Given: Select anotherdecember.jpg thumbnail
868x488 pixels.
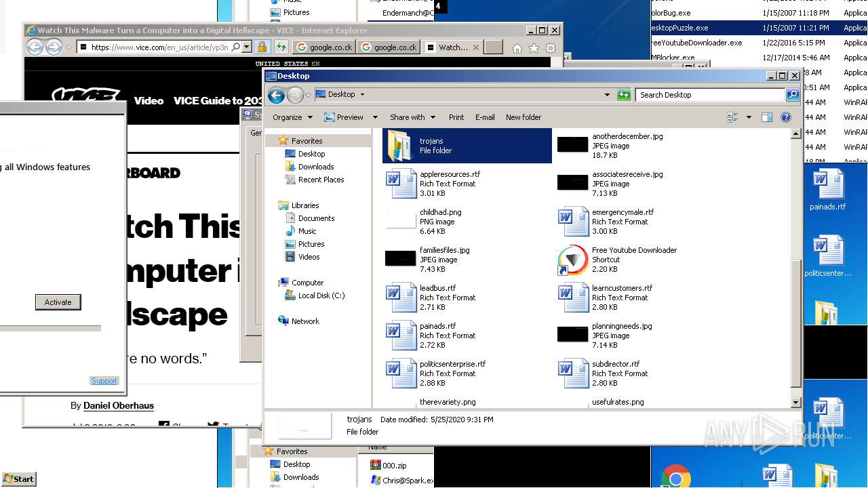Looking at the screenshot, I should coord(573,144).
